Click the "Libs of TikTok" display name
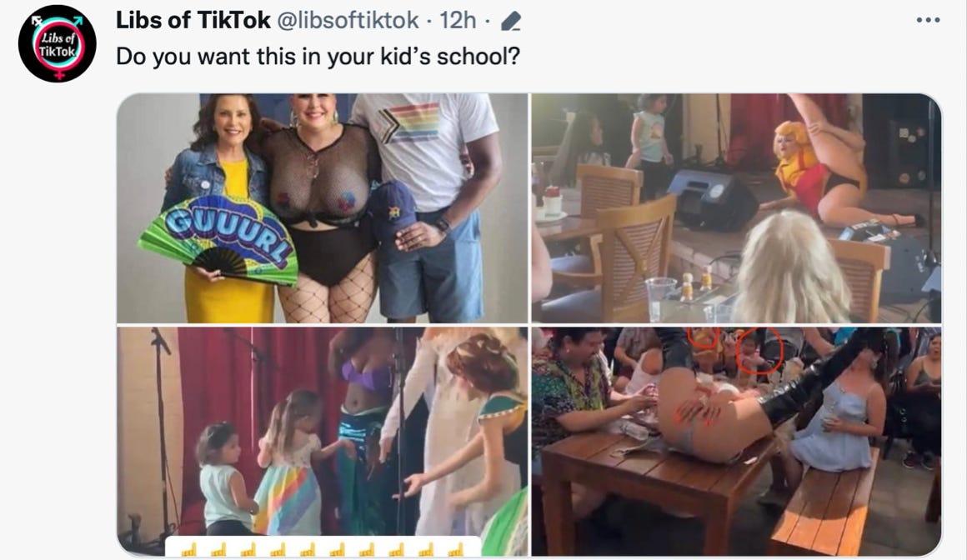This screenshot has width=967, height=560. (x=193, y=20)
